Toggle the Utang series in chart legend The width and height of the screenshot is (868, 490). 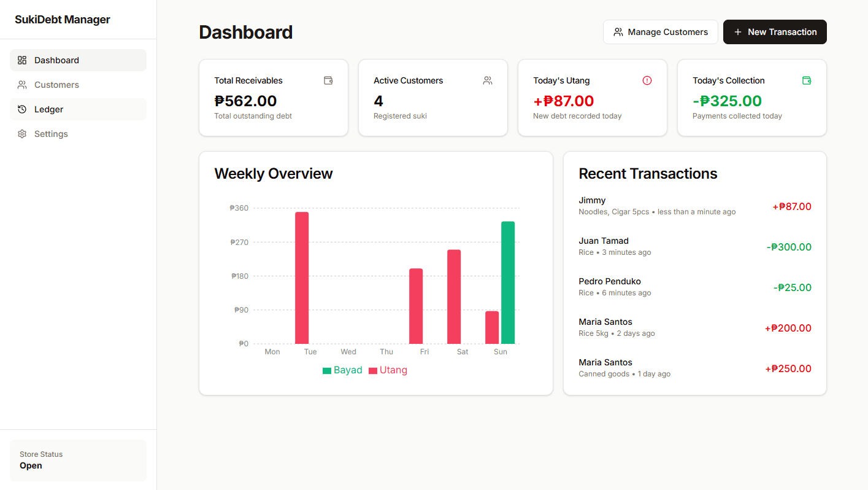pos(388,370)
